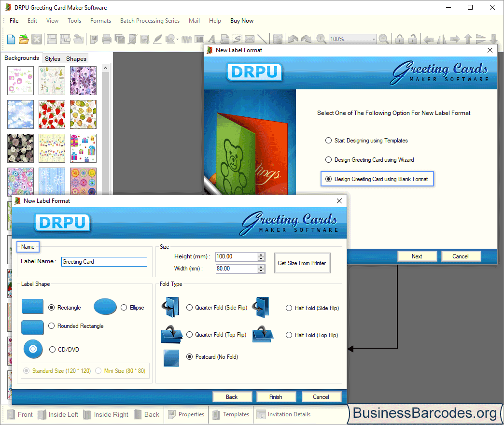This screenshot has height=425, width=504.
Task: Click the closed padlock lock icon
Action: [400, 39]
